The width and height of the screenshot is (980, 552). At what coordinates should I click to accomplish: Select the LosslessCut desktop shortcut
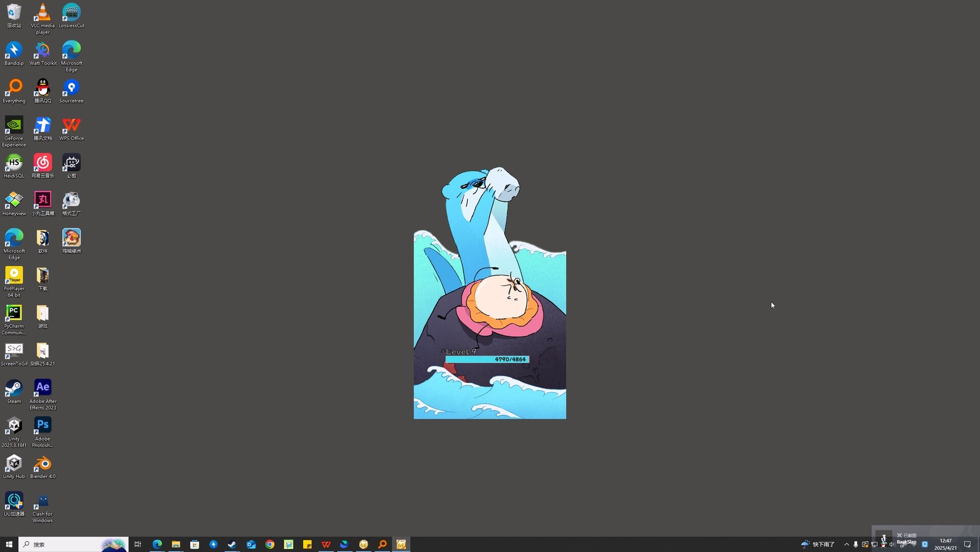71,15
